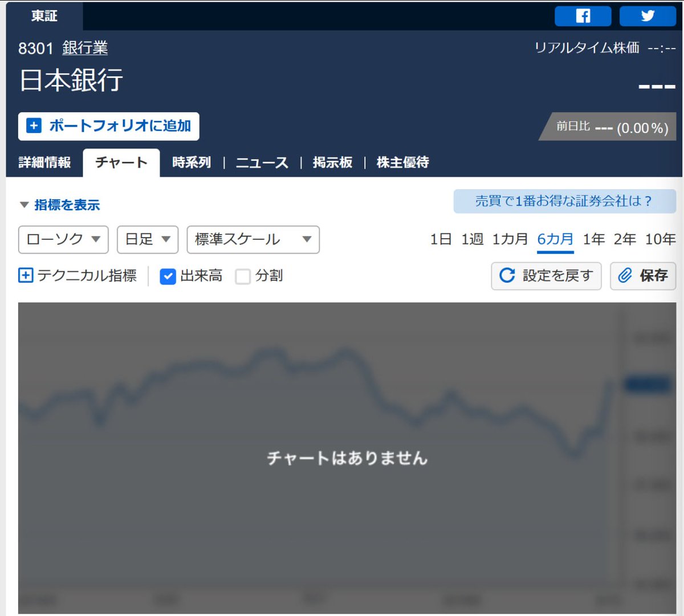Go to the 掲示板 tab
Screen dimensions: 684x616
coord(333,162)
